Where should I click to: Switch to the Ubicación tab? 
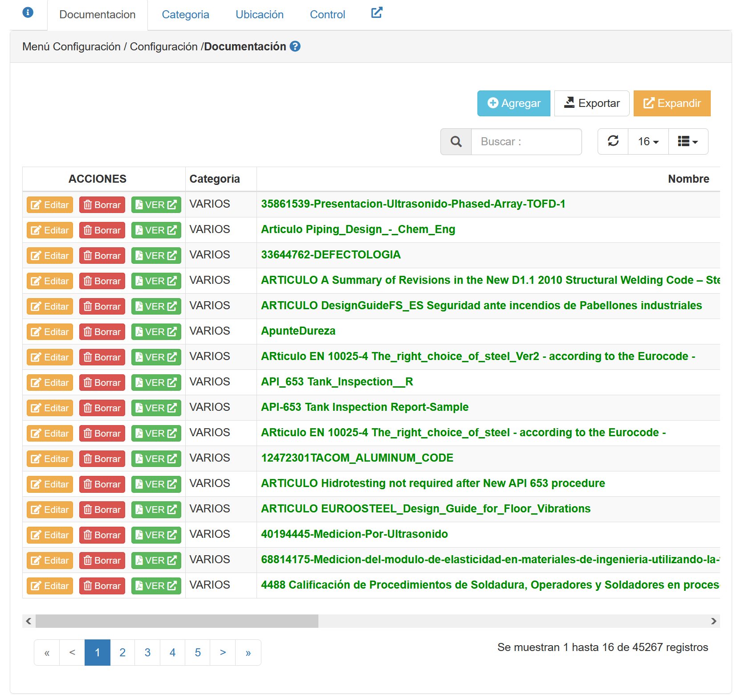[x=259, y=15]
